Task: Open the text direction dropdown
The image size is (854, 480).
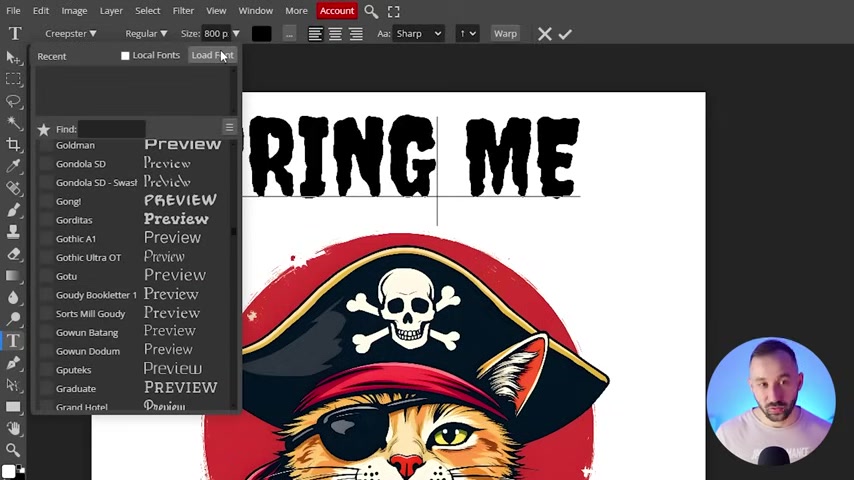Action: coord(467,34)
